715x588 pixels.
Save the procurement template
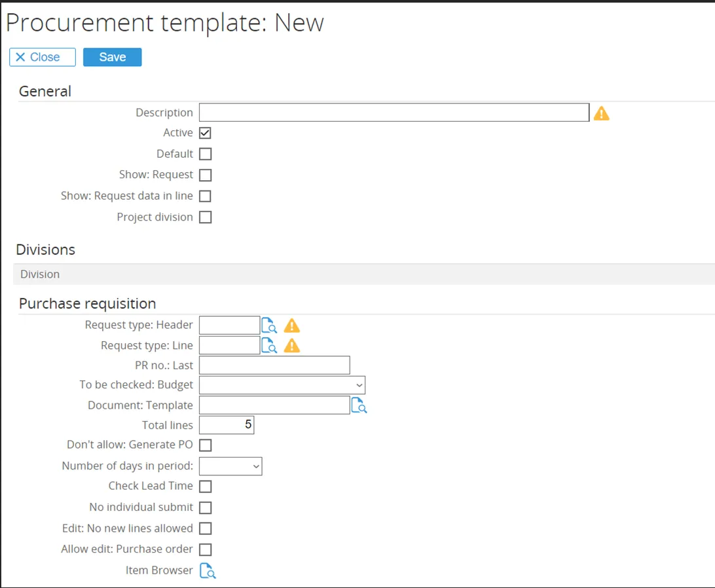coord(113,57)
